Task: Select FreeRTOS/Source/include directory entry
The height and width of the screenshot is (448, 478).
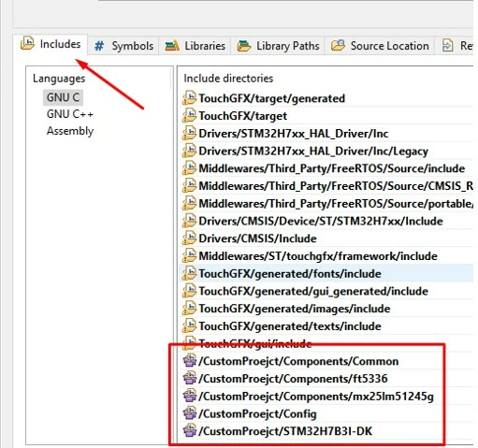Action: 326,168
